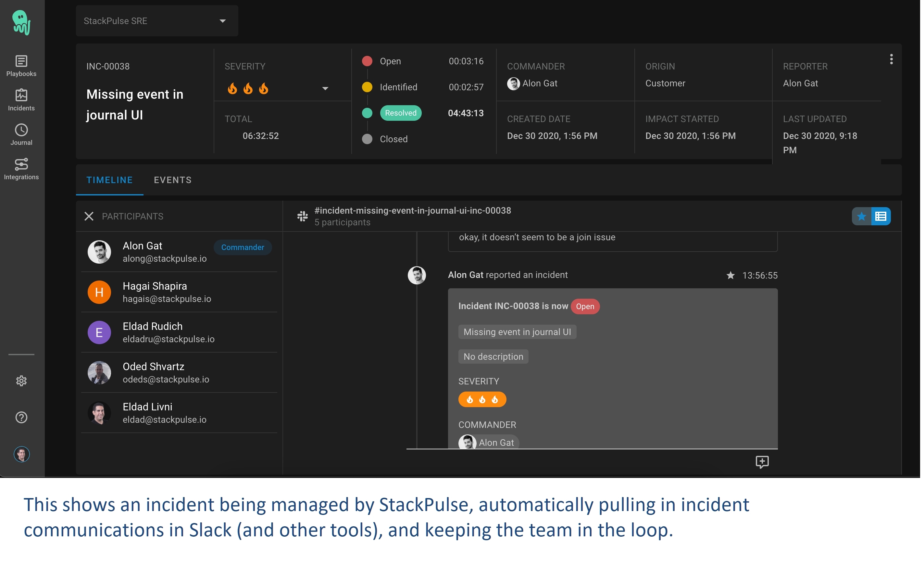Image resolution: width=924 pixels, height=562 pixels.
Task: Open the three-dot incident options menu
Action: (x=892, y=59)
